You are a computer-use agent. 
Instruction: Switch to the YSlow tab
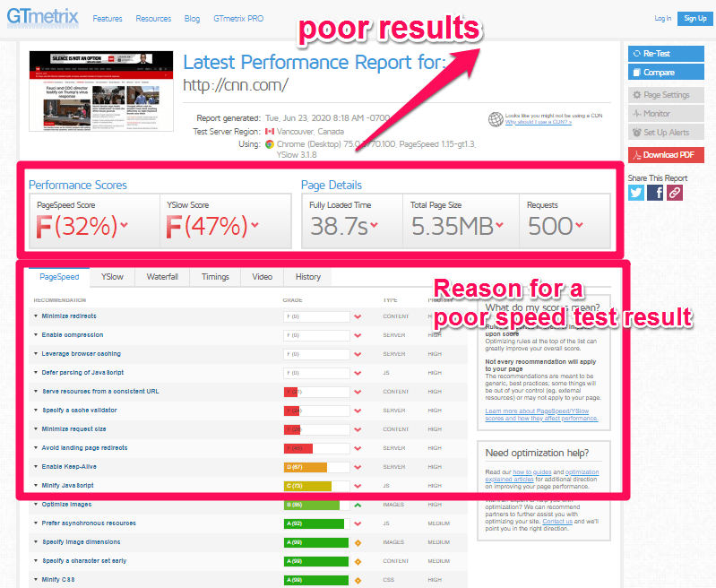pyautogui.click(x=112, y=277)
